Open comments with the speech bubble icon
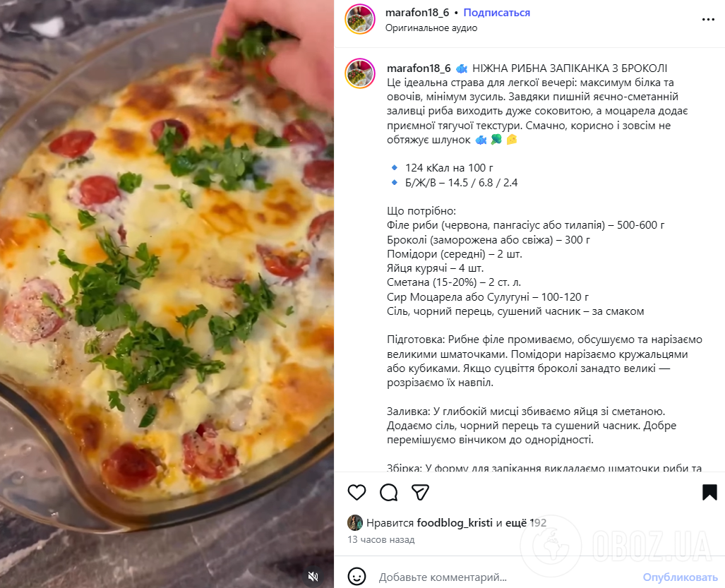The image size is (725, 588). click(x=388, y=493)
